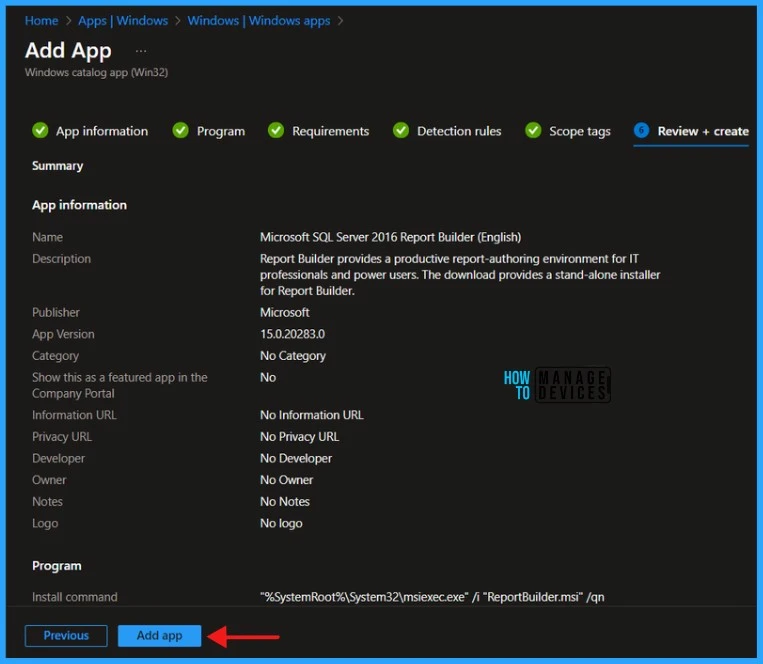Click the Logo field label

tap(45, 523)
